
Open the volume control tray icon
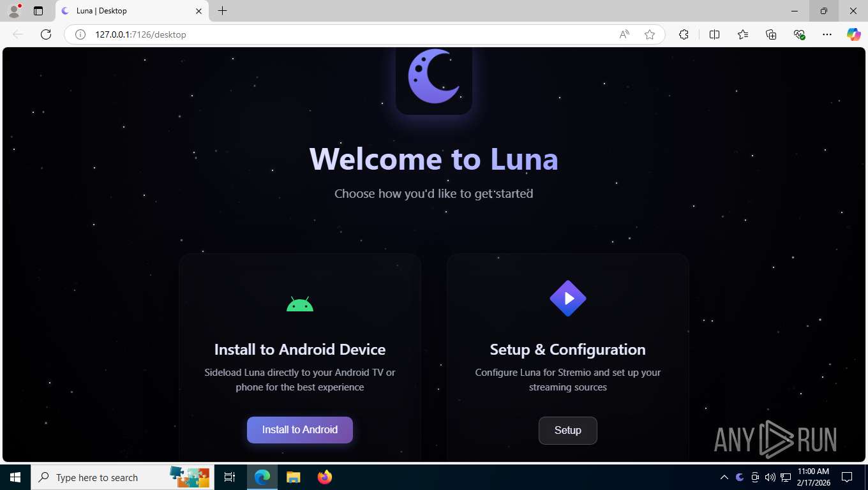point(770,477)
